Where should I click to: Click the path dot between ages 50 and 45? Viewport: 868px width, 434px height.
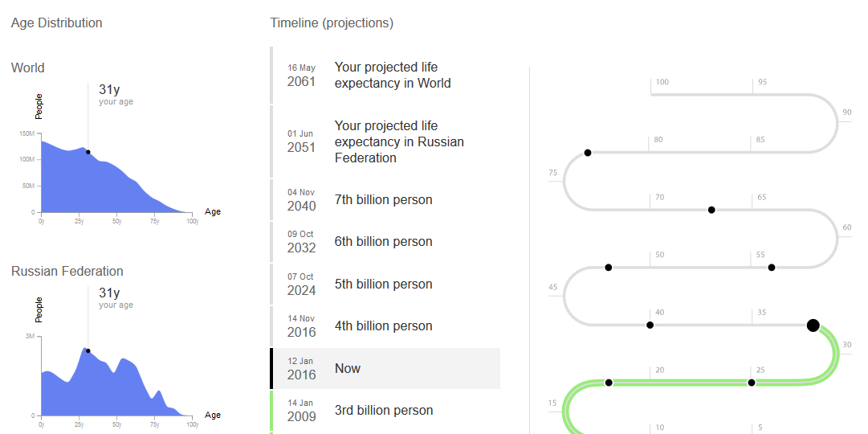click(x=609, y=268)
